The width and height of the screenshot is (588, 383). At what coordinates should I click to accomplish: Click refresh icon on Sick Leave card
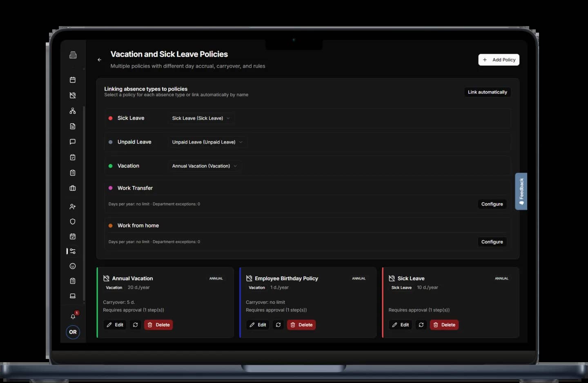tap(421, 325)
